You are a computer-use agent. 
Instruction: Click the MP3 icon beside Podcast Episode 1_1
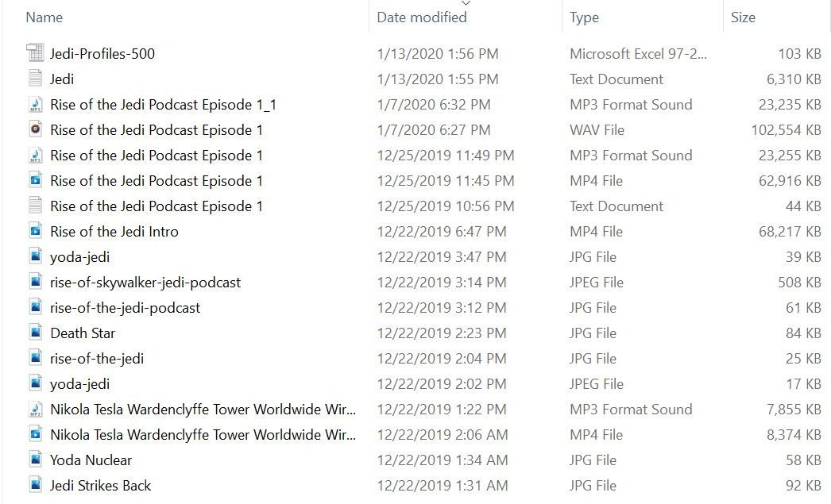35,104
